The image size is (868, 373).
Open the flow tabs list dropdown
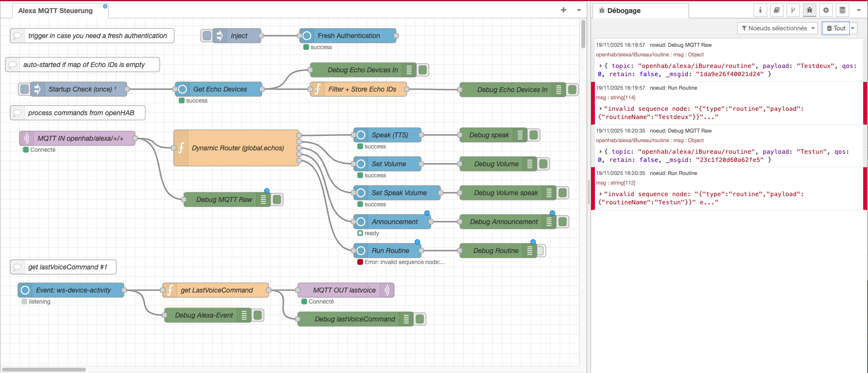point(579,10)
